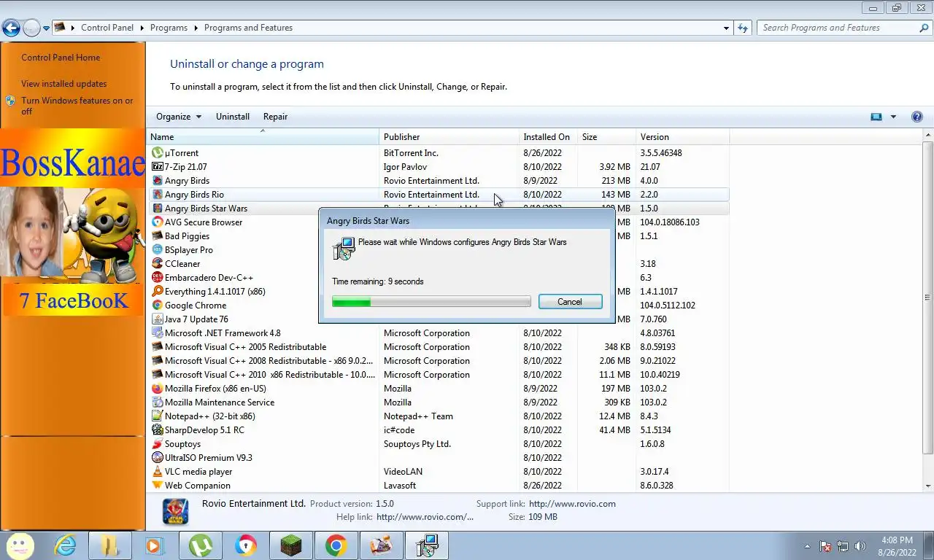Click the Angry Birds Rio icon

(158, 195)
